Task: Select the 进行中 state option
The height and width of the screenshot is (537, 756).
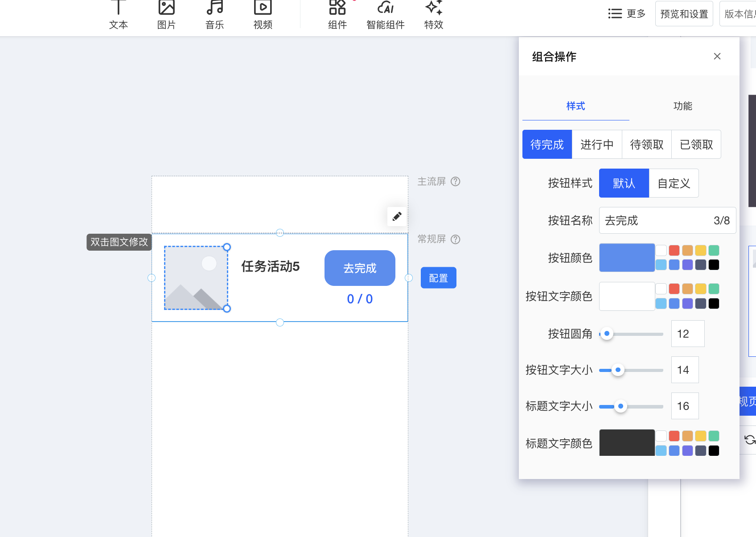Action: 597,145
